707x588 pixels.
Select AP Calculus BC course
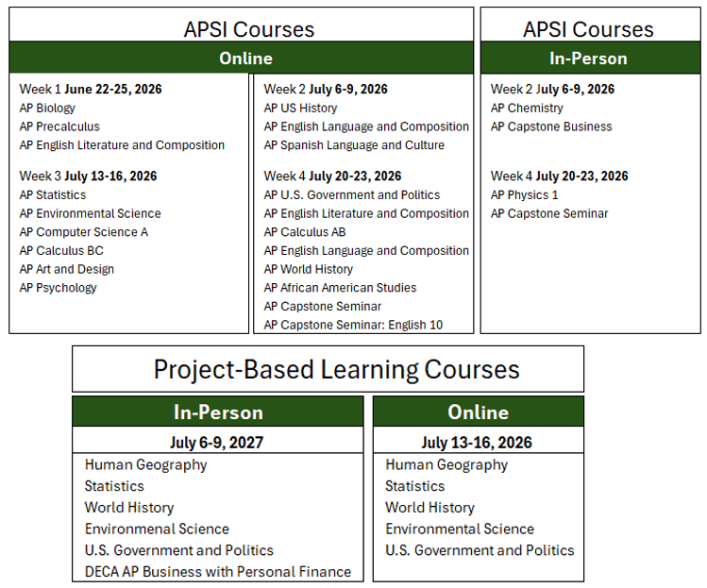(61, 251)
